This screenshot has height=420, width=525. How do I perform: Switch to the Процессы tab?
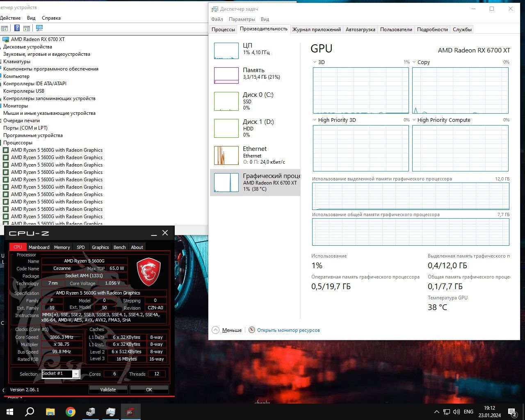(x=223, y=30)
